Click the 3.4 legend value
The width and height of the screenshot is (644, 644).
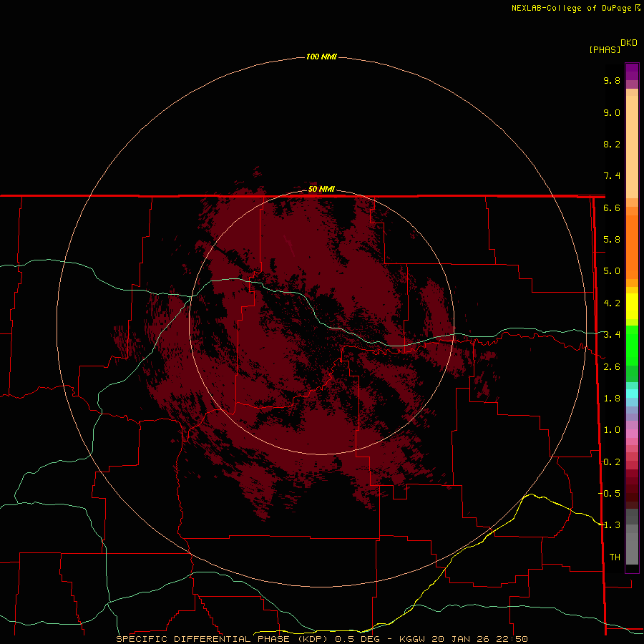[x=612, y=335]
